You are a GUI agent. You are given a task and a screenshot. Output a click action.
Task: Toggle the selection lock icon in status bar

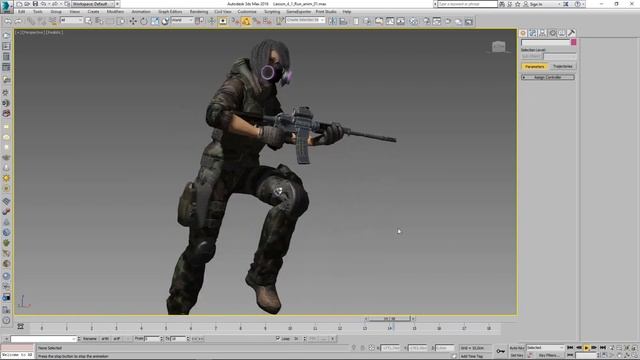[x=362, y=348]
